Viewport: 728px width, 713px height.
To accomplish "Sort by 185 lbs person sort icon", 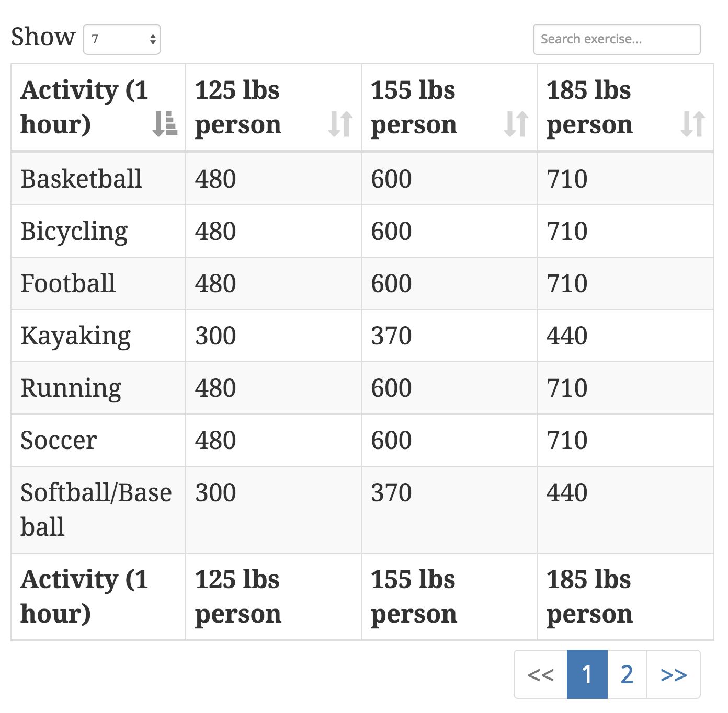I will tap(693, 124).
